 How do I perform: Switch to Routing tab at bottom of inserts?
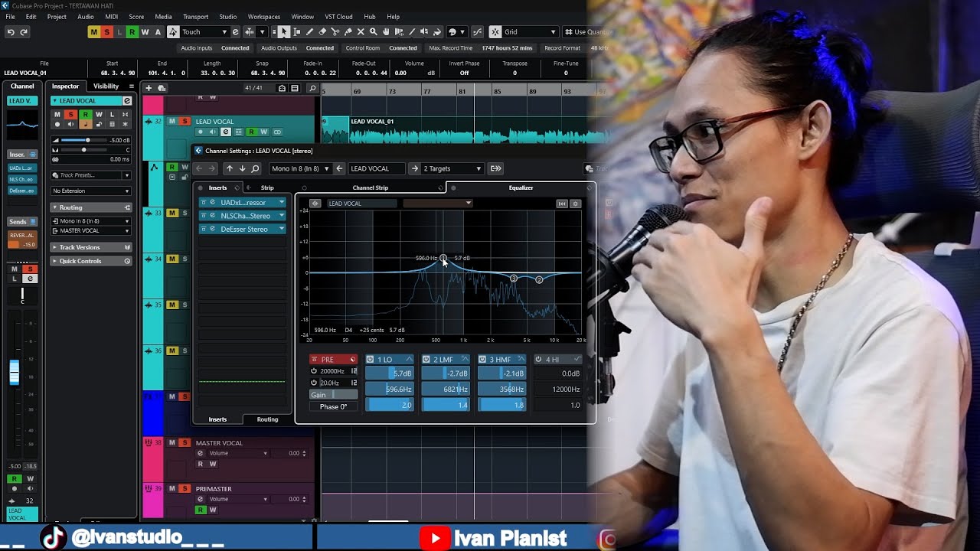coord(267,419)
